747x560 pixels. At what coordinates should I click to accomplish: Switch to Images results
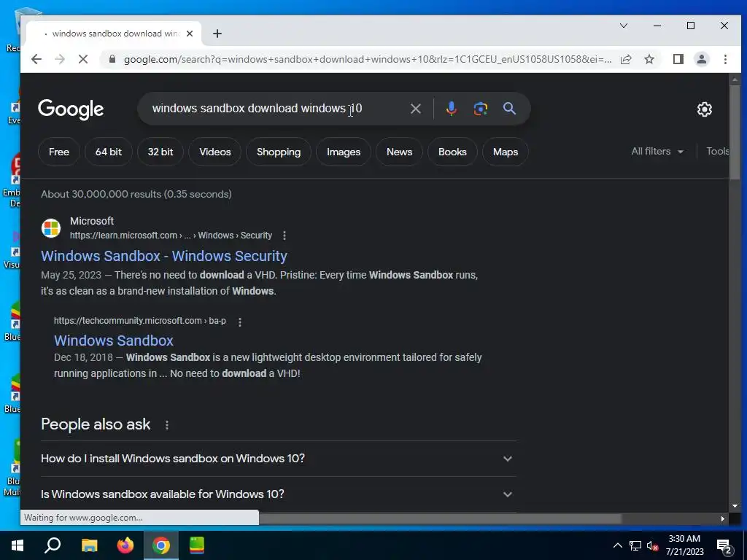[344, 152]
